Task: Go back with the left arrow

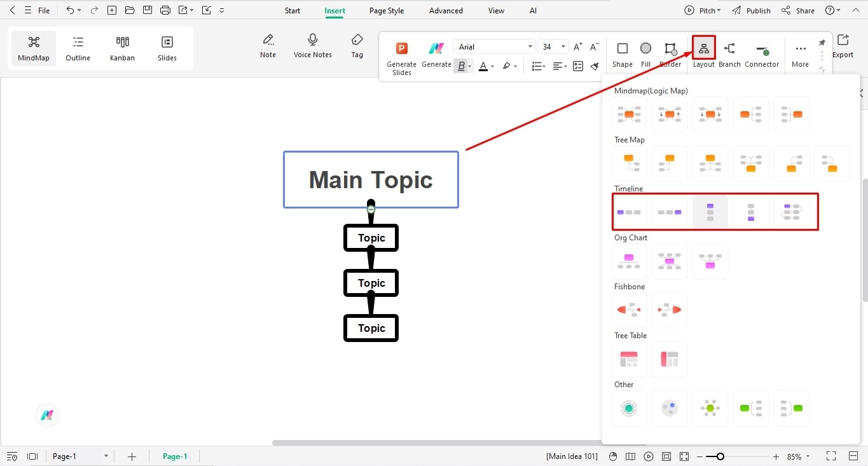Action: click(x=12, y=10)
